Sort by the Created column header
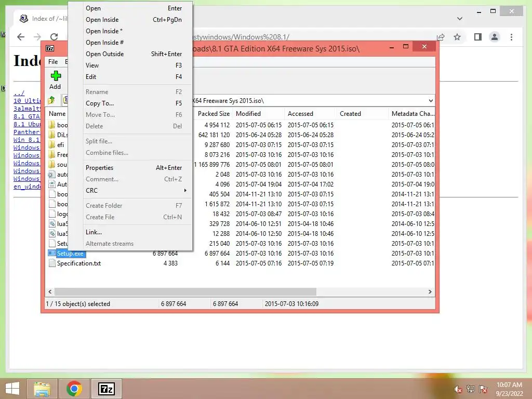Image resolution: width=532 pixels, height=399 pixels. 350,114
